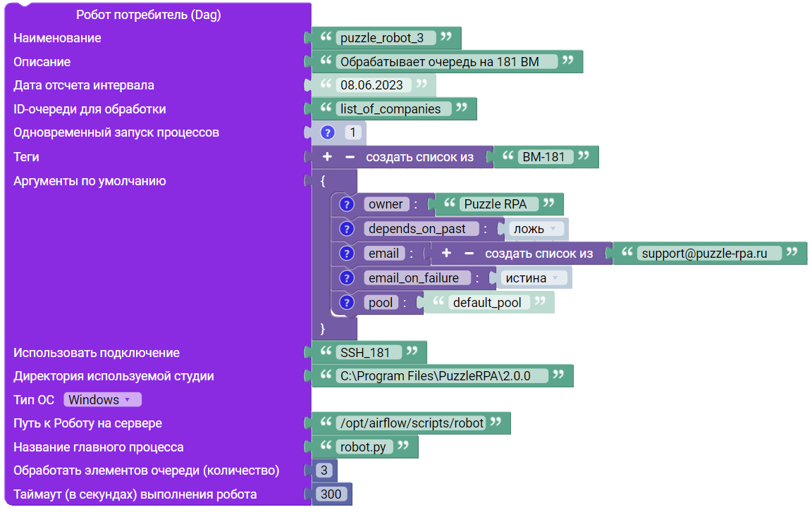Edit the studio directory path field
Image resolution: width=812 pixels, height=512 pixels.
(x=442, y=376)
